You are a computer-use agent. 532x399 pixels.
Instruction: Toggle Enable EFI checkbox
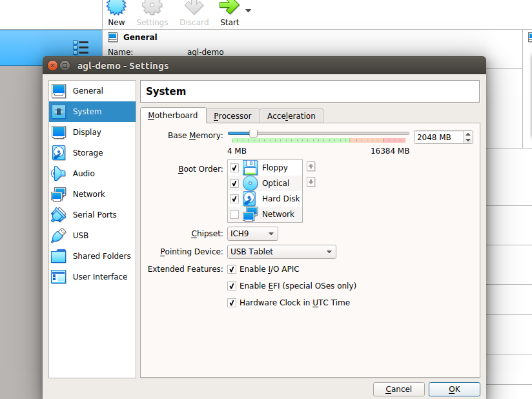click(x=232, y=286)
